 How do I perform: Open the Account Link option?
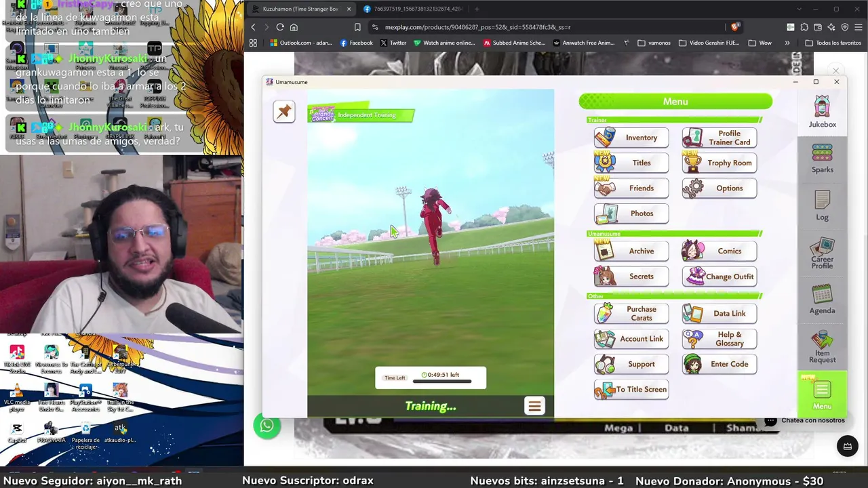(x=631, y=339)
